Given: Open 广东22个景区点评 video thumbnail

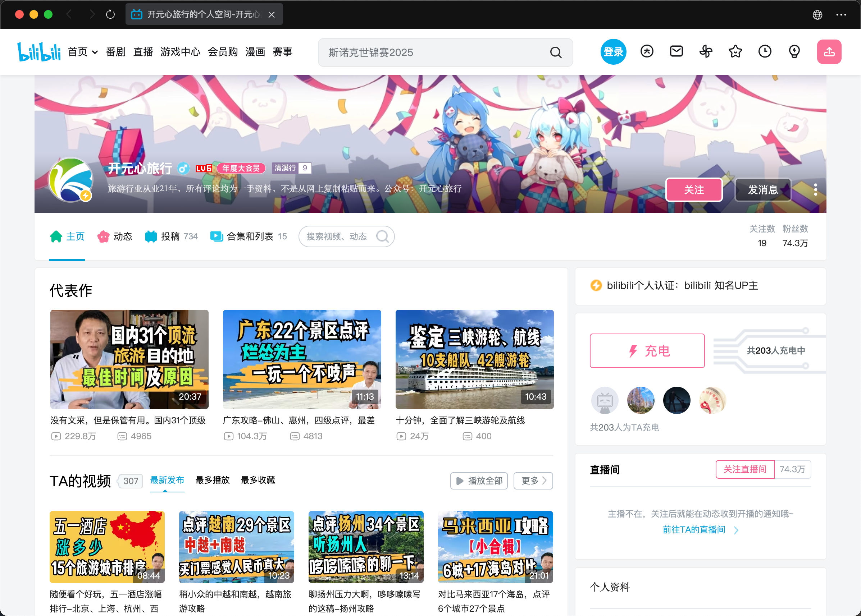Looking at the screenshot, I should click(x=302, y=359).
